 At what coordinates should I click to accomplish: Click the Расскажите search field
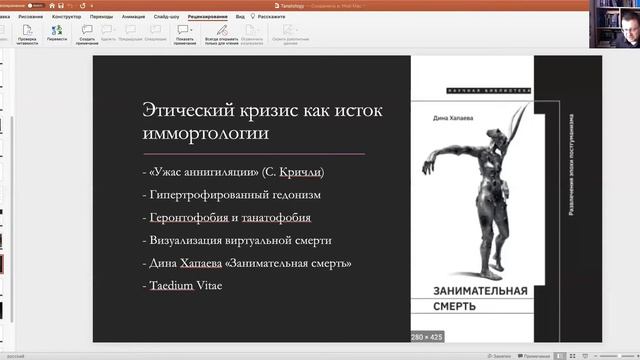click(x=271, y=17)
